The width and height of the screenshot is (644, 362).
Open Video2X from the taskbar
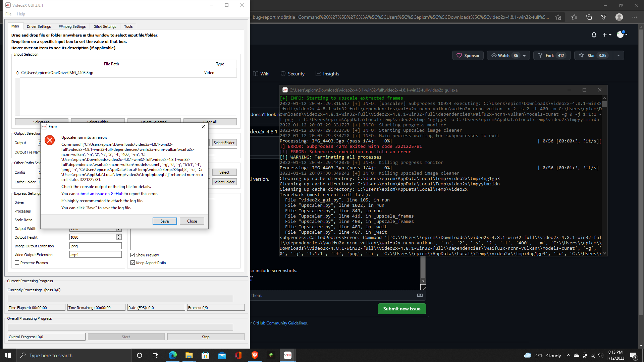(287, 355)
